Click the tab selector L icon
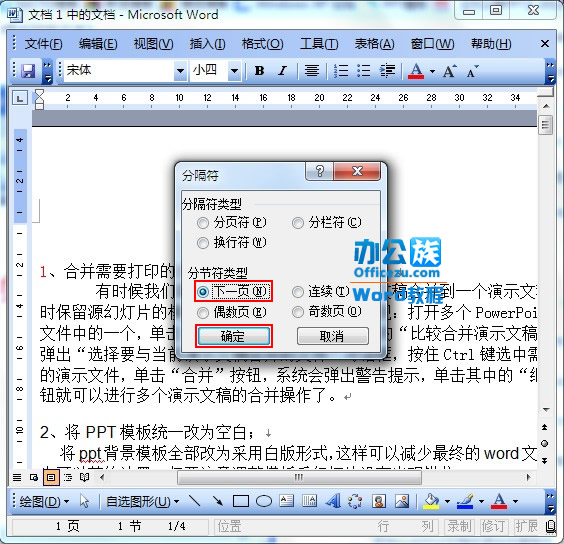This screenshot has width=564, height=544. tap(20, 98)
